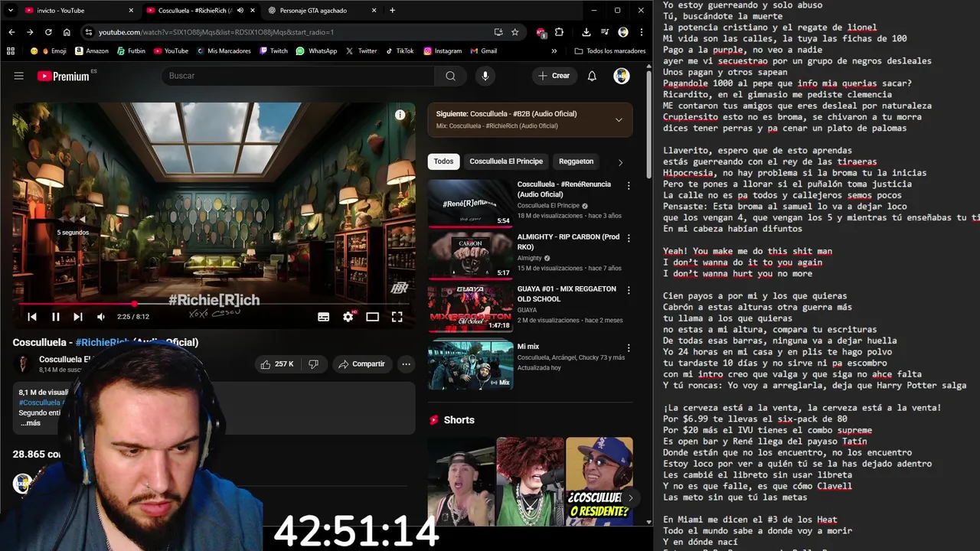Show video info card icon
Image resolution: width=980 pixels, height=551 pixels.
(x=400, y=115)
